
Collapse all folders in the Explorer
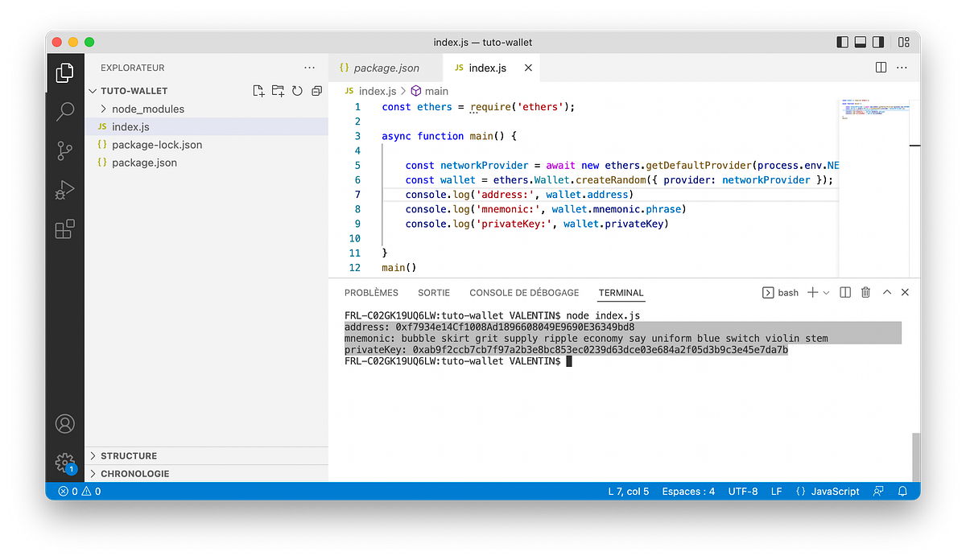(316, 91)
